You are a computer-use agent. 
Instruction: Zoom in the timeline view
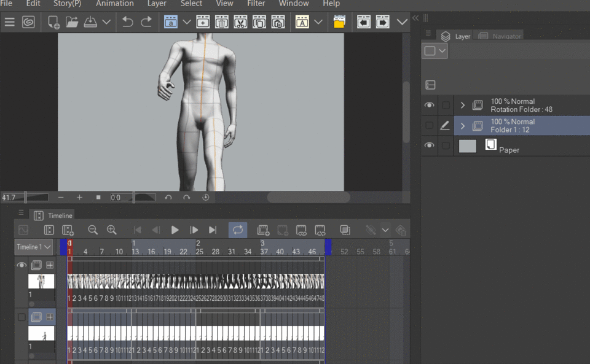112,230
